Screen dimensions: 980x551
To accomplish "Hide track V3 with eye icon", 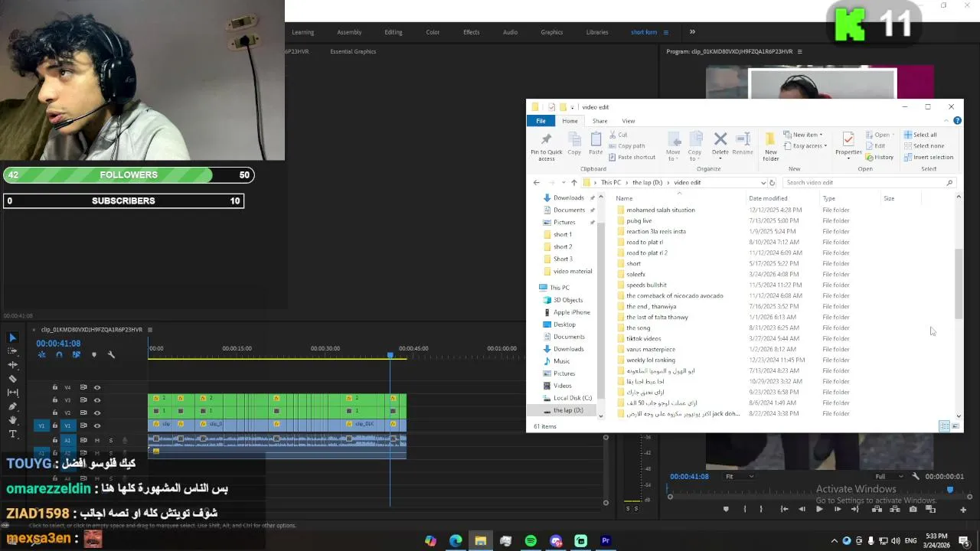I will [x=97, y=399].
